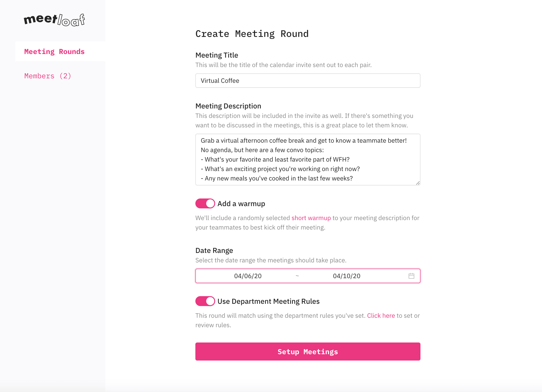The width and height of the screenshot is (542, 392).
Task: Click the description box resize handle
Action: click(x=418, y=183)
